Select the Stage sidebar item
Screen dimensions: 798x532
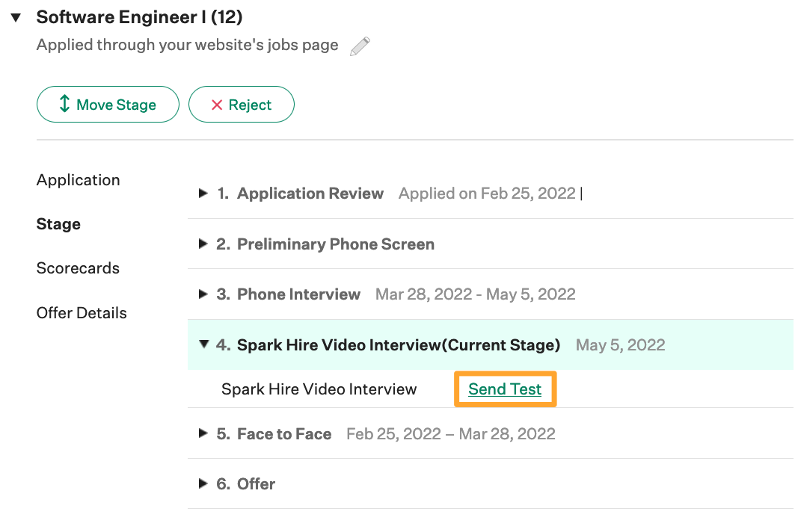[x=58, y=224]
